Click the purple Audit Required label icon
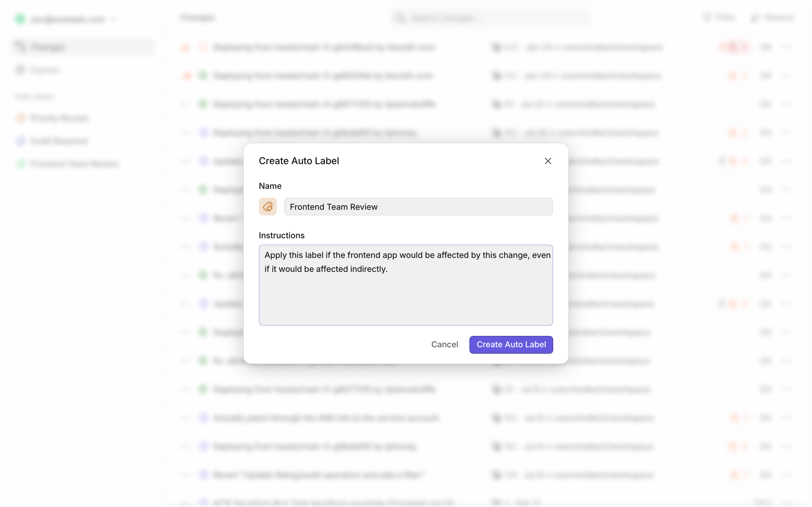Screen dimensions: 812x507 coord(21,141)
